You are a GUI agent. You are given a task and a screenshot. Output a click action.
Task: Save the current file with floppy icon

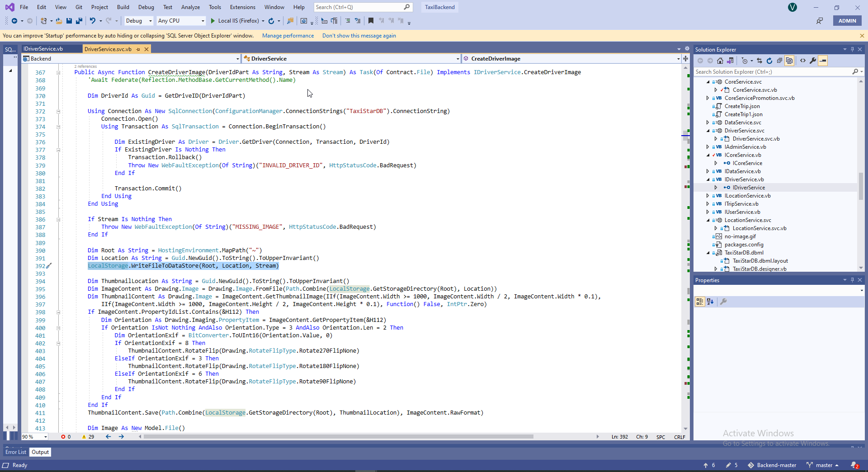click(x=69, y=21)
